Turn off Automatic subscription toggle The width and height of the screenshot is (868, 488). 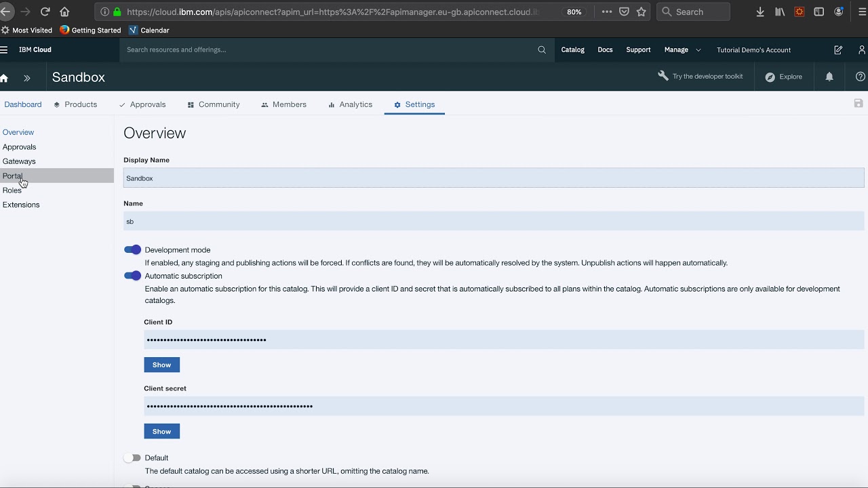[x=132, y=275]
